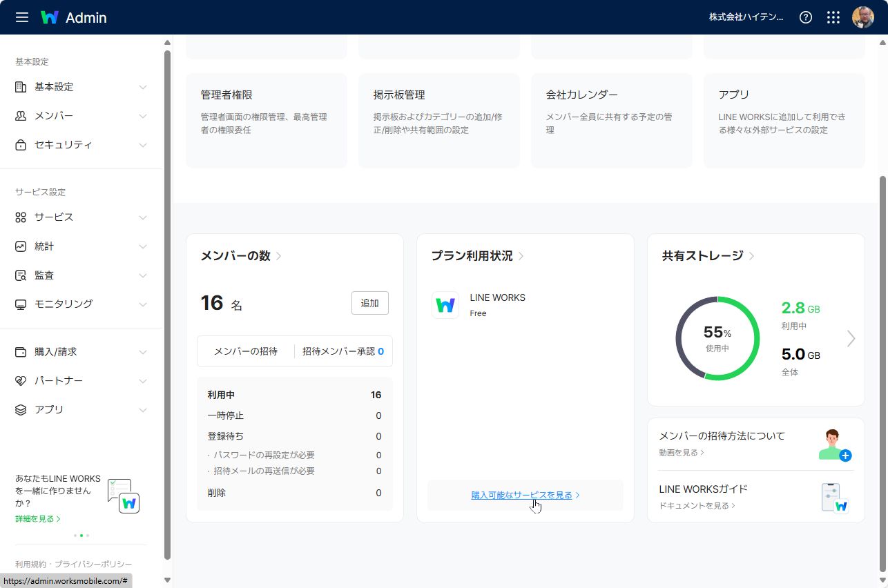The image size is (888, 588).
Task: Click the LINE WORKS plan icon
Action: point(445,305)
